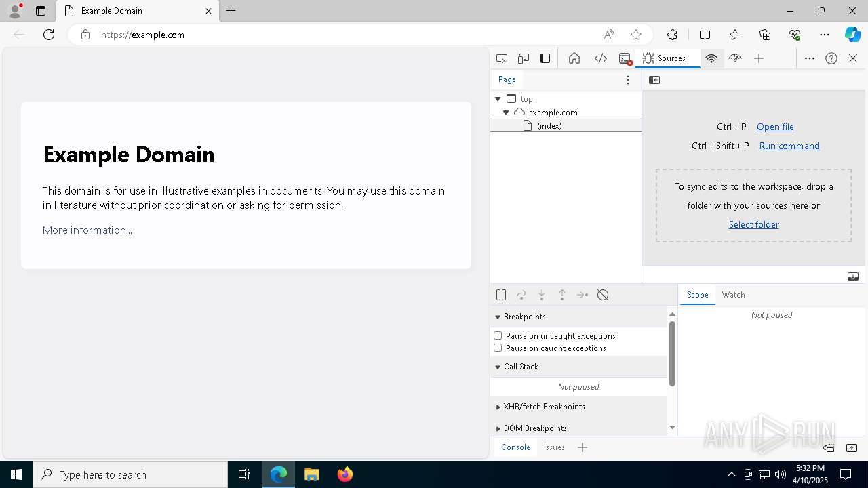
Task: Launch Firefox from taskbar
Action: click(x=345, y=474)
